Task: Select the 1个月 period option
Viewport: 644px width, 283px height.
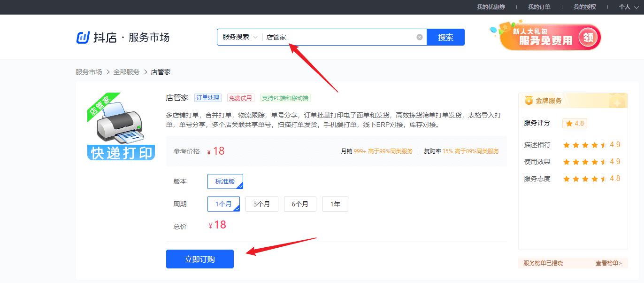Action: pyautogui.click(x=223, y=204)
